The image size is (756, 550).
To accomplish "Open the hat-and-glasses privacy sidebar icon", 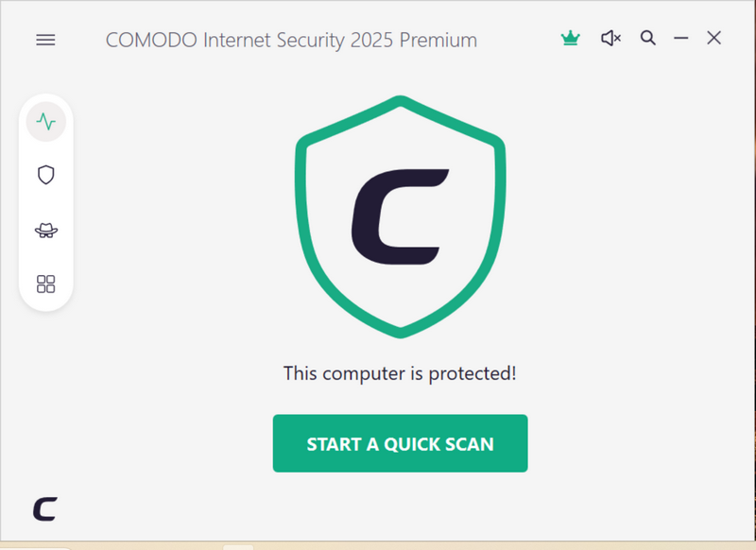I will [x=45, y=230].
